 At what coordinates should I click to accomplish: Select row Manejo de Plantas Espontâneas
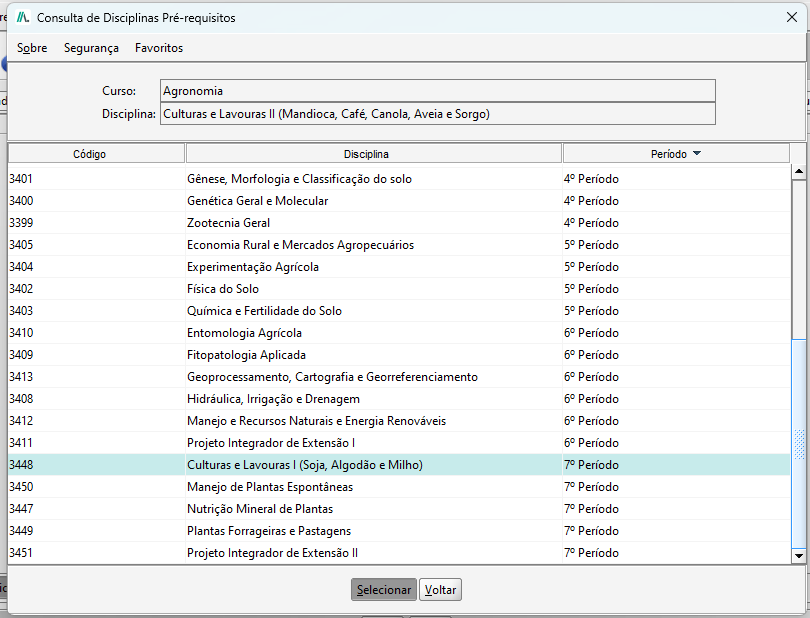coord(399,487)
